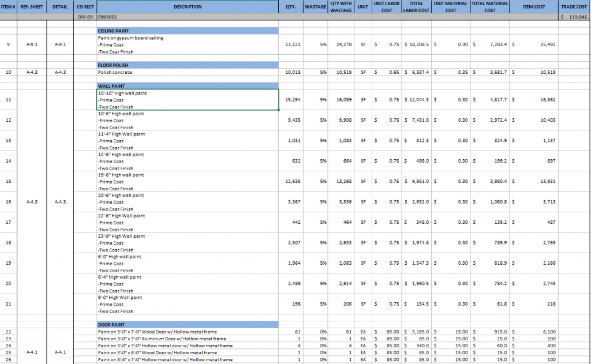Select the 'Polish concrete' description cell
The width and height of the screenshot is (591, 364).
click(188, 72)
